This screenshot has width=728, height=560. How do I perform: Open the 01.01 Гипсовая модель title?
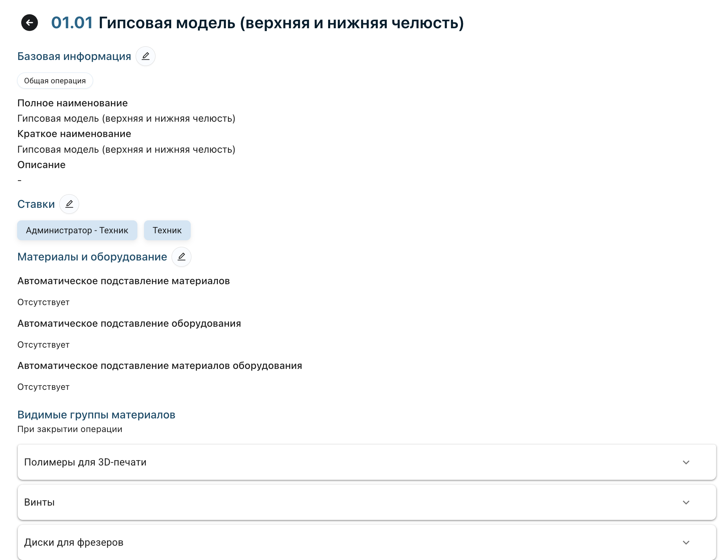257,23
